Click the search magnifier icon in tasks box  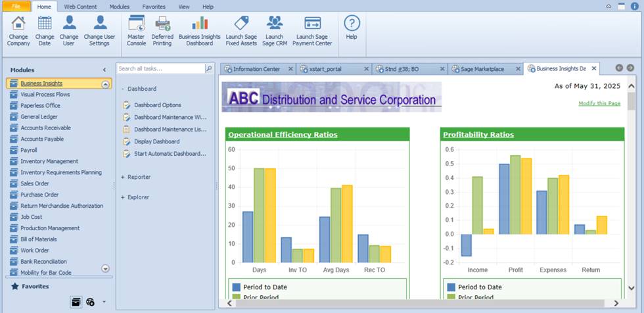pyautogui.click(x=209, y=68)
